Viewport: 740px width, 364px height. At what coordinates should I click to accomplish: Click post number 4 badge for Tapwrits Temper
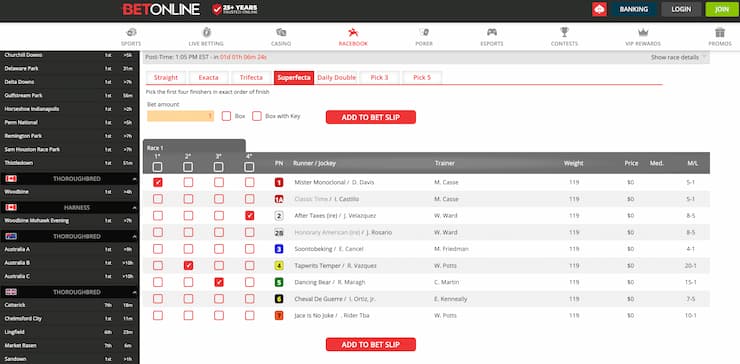click(279, 266)
